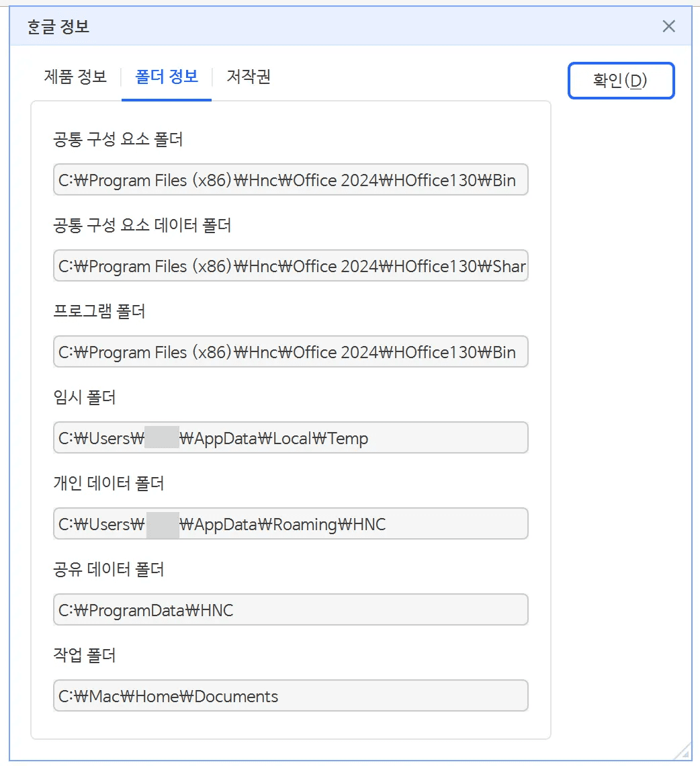Click the 개인 데이터 폴더 Roaming path field
Screen dimensions: 700x766
coord(290,523)
